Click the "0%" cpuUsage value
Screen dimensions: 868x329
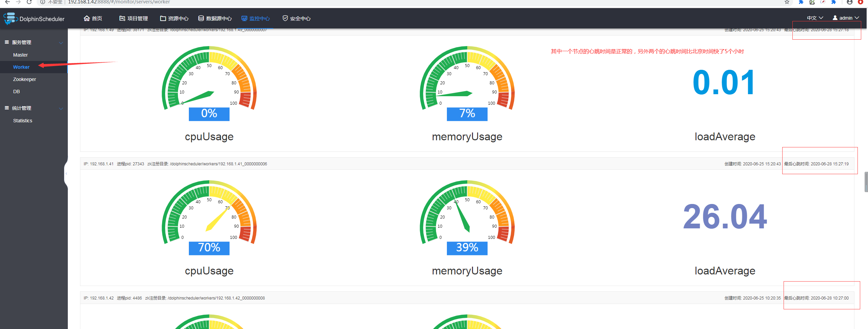coord(209,114)
